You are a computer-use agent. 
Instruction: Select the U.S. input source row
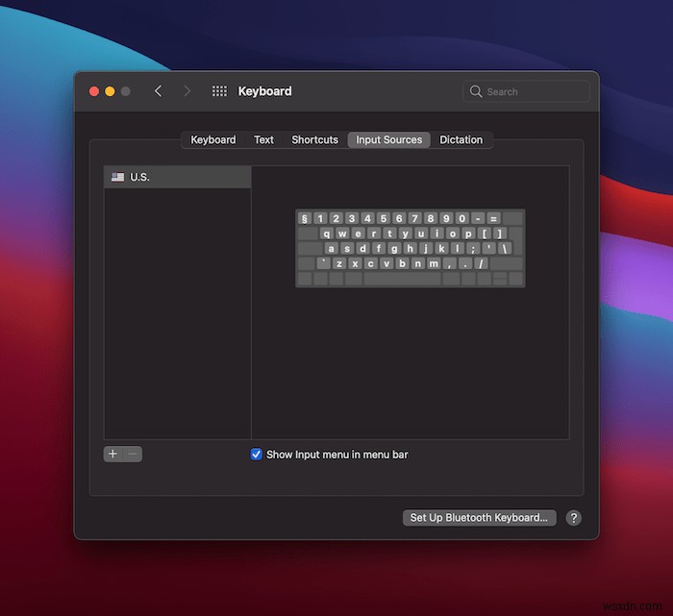[x=177, y=177]
